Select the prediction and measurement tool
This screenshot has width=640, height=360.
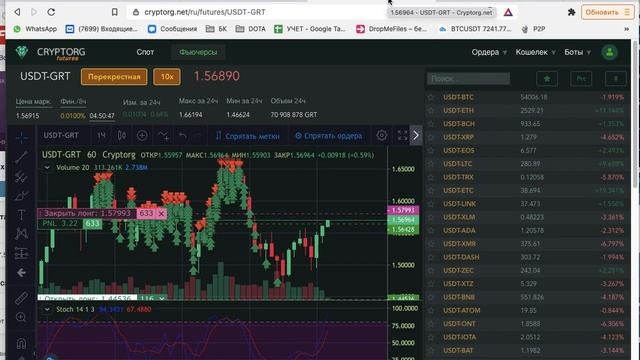(x=21, y=253)
